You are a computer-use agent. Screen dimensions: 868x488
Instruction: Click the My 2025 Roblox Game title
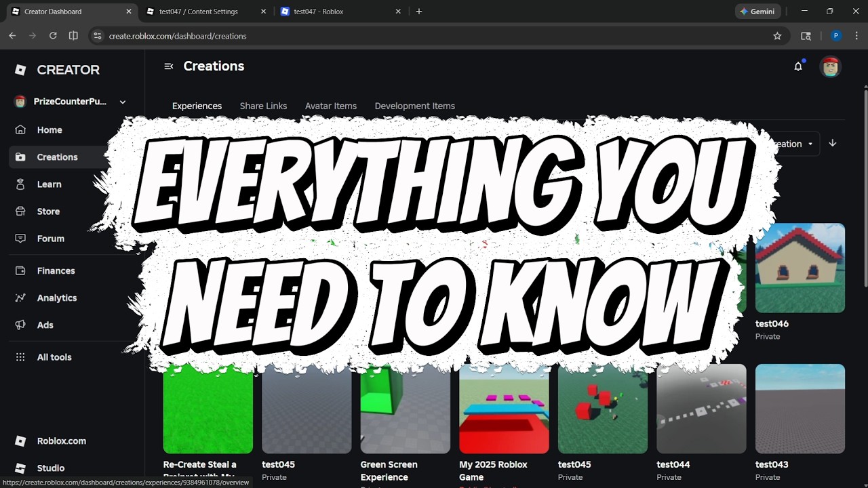[493, 471]
